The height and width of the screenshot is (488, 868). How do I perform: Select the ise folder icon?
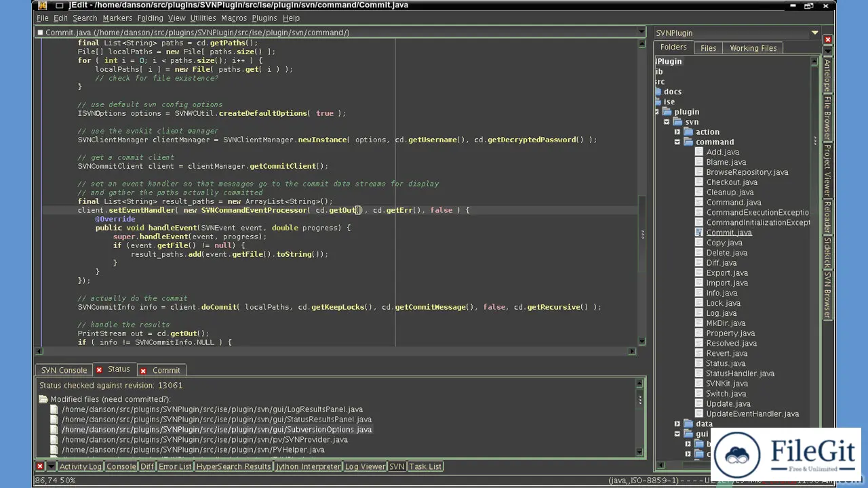[x=658, y=102]
